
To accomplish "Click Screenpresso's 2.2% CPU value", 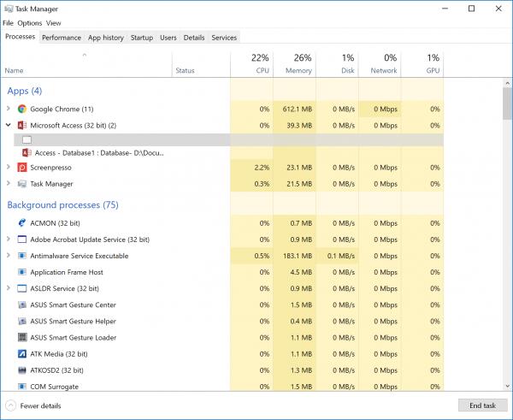I will (x=262, y=168).
